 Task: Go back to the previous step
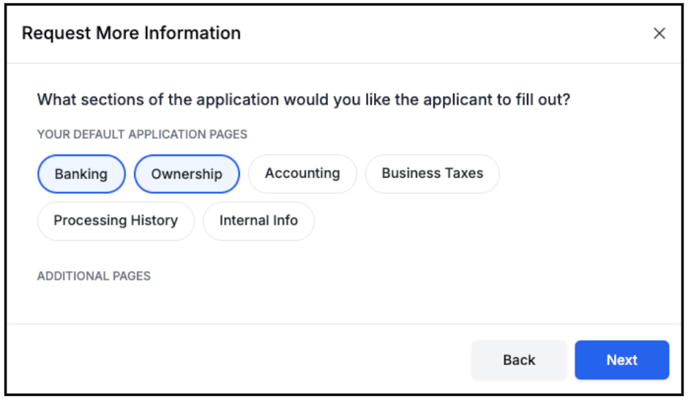[x=519, y=360]
